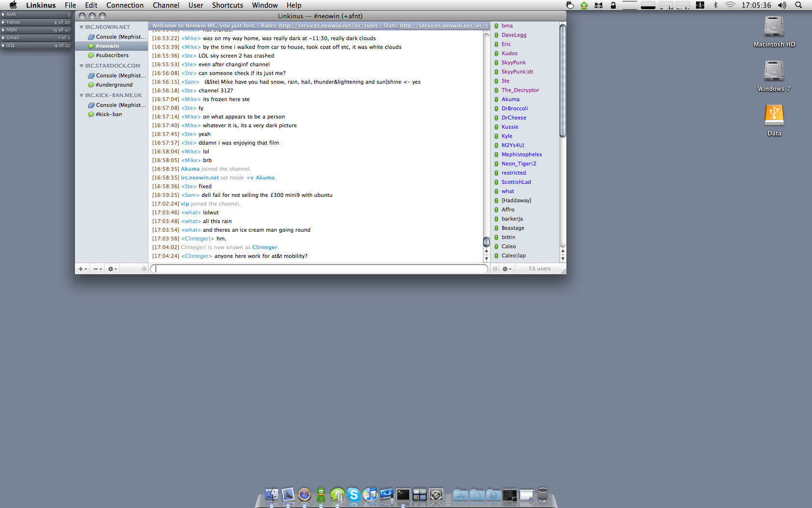Collapse the IRC.STARDOCK.COM server group
Viewport: 812px width, 508px height.
(x=82, y=66)
